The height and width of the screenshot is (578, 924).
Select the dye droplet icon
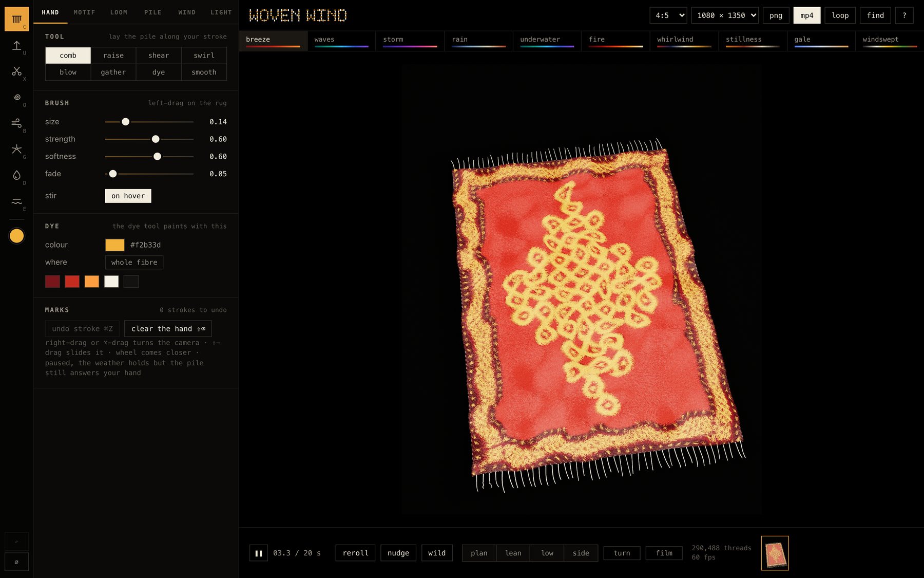click(x=16, y=175)
